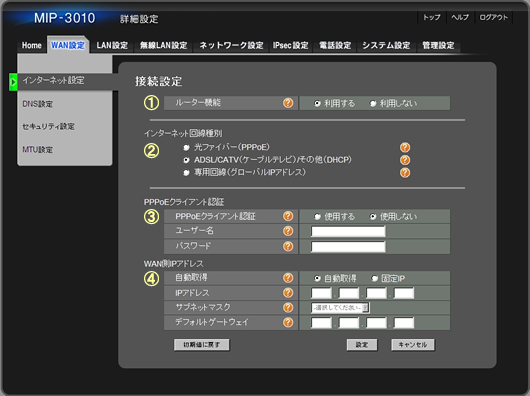Focus fourth IPアドレス octet field

tap(404, 293)
